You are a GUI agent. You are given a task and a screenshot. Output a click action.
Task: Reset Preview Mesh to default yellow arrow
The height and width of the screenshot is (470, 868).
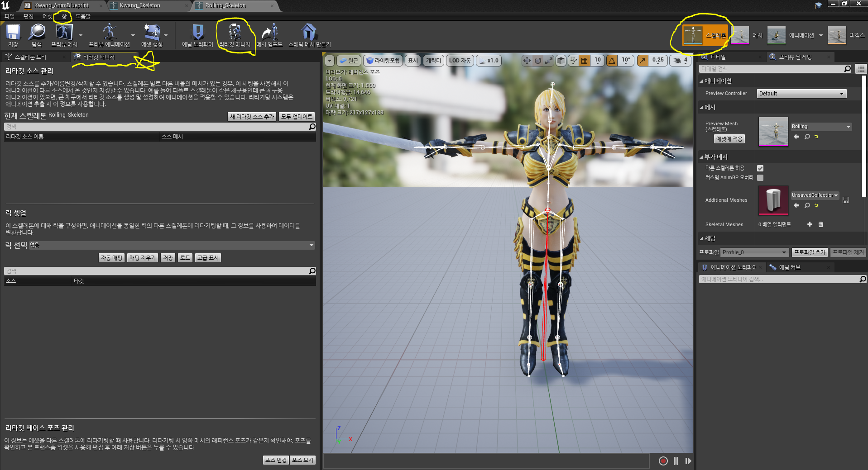(816, 137)
